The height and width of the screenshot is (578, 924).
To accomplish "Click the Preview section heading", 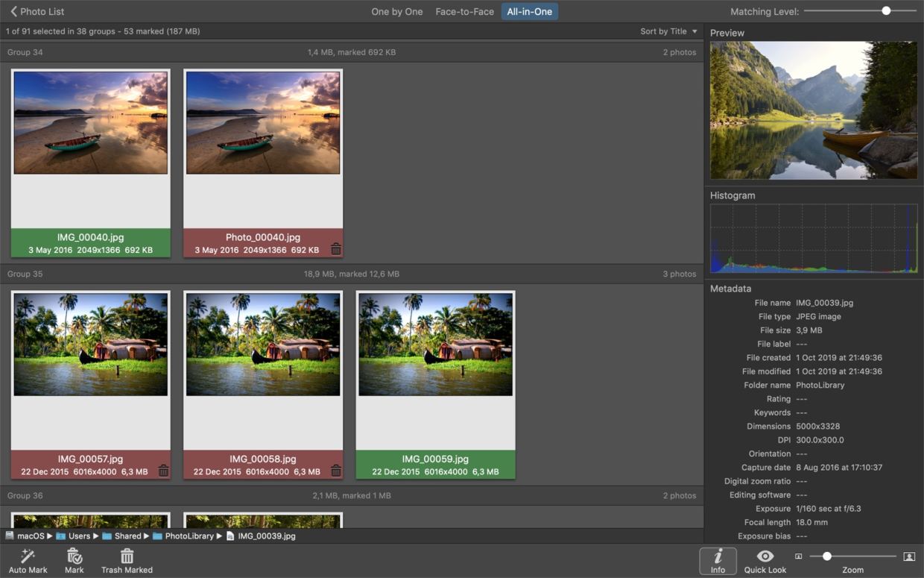I will (727, 33).
